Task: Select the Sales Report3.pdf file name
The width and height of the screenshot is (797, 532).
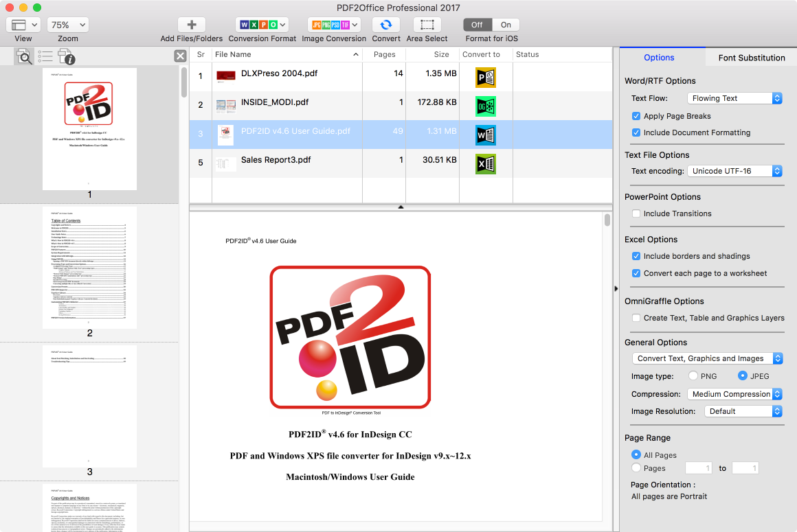Action: [x=276, y=160]
